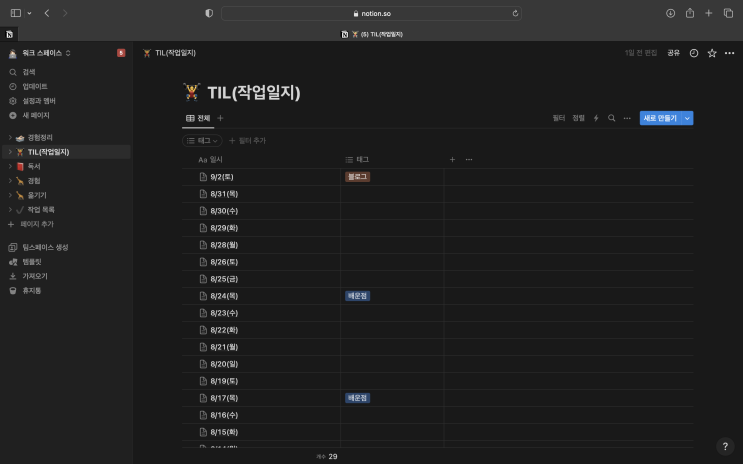
Task: Add a new database view with plus
Action: click(220, 118)
